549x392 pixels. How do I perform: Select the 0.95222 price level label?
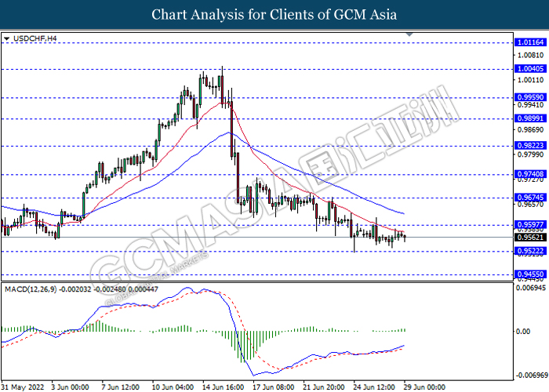coord(530,251)
